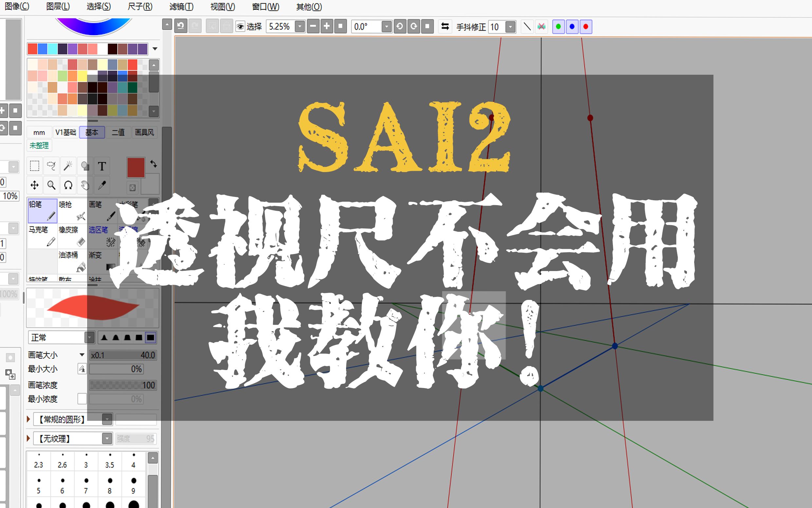Click the zoom out minus button
This screenshot has width=812, height=508.
(x=313, y=26)
